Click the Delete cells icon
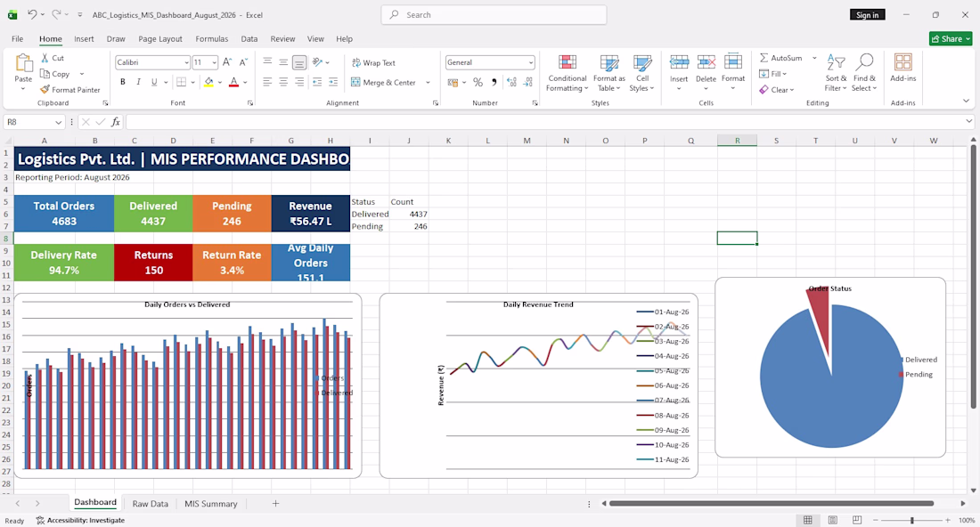980x527 pixels. pos(706,62)
